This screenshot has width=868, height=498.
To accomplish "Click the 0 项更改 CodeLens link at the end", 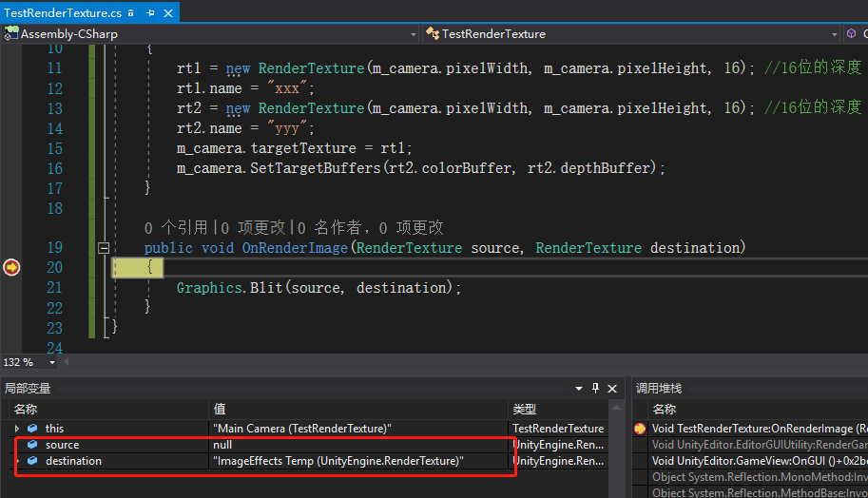I will pyautogui.click(x=412, y=227).
